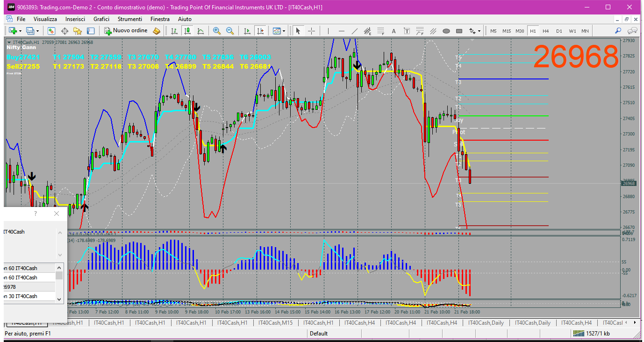Switch timeframe to H4
The image size is (644, 342).
pyautogui.click(x=546, y=31)
